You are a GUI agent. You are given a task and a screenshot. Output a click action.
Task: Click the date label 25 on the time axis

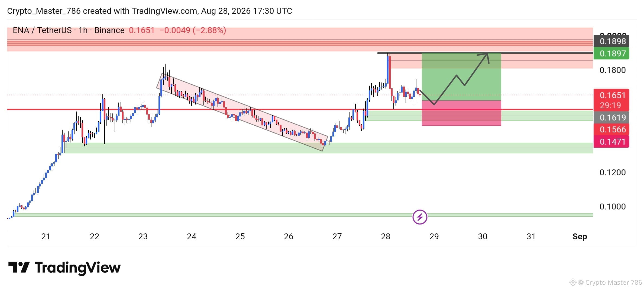click(x=240, y=237)
